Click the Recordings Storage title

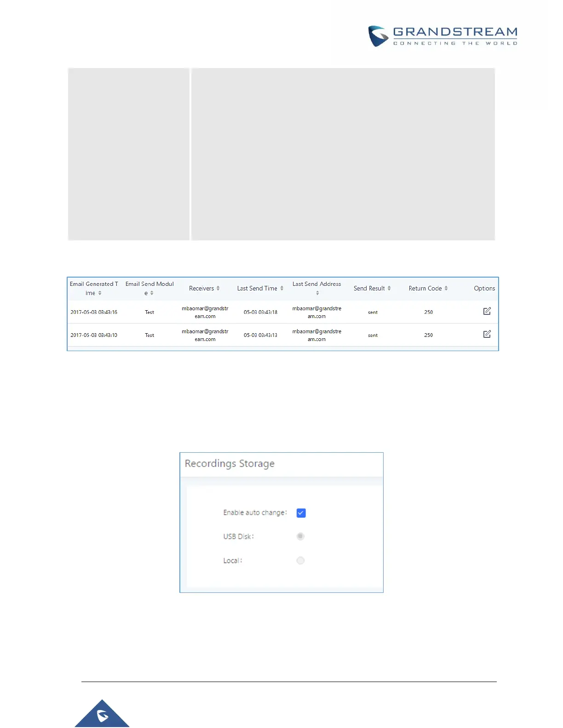point(230,464)
